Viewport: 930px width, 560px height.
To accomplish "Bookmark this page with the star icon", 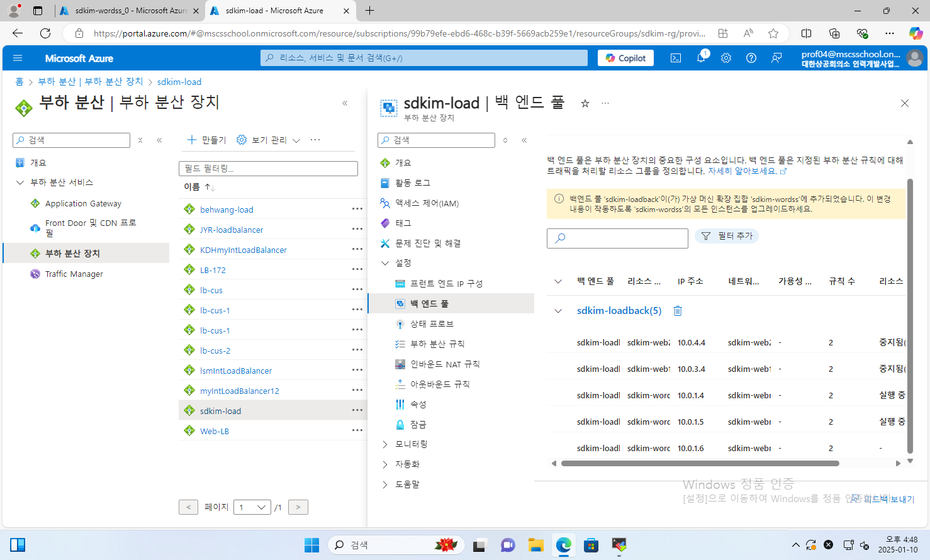I will coord(773,33).
